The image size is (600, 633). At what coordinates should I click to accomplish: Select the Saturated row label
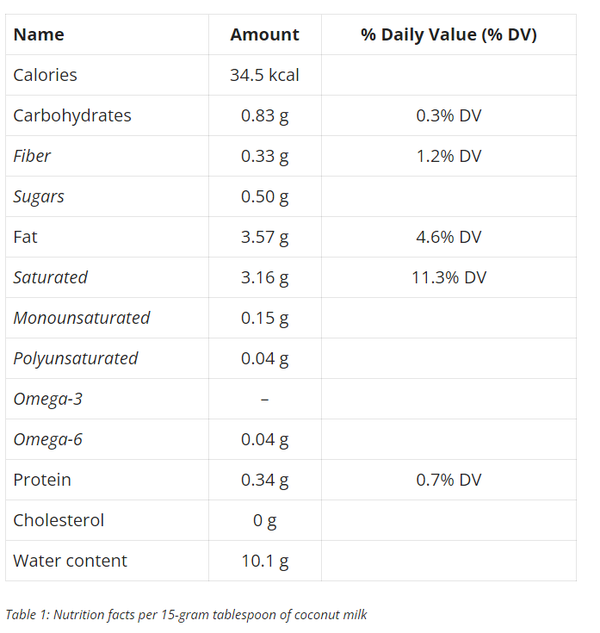(x=50, y=277)
